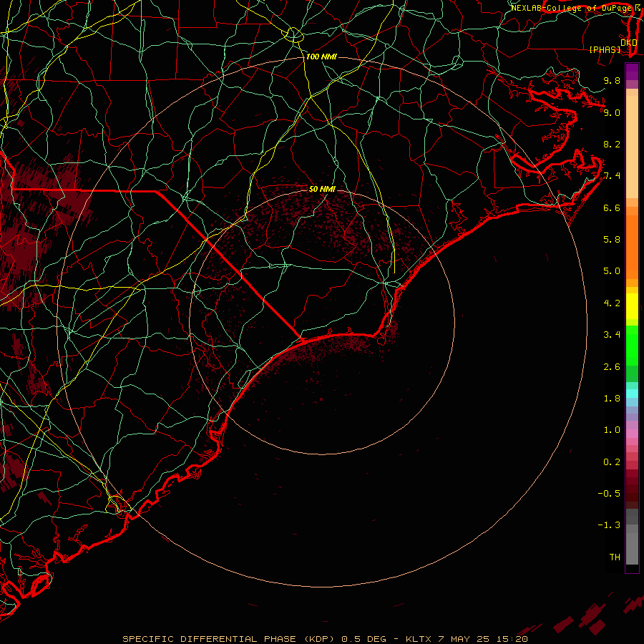Click the -1.3 value on the scale

(609, 525)
